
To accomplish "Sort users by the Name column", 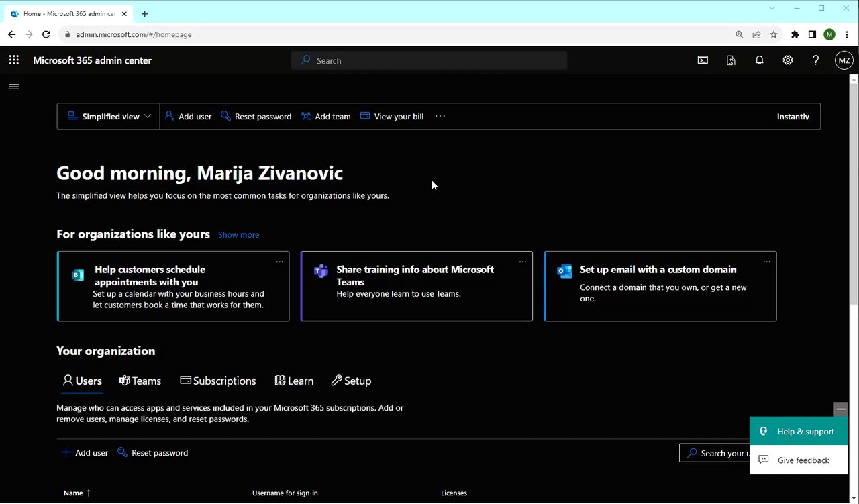I will pyautogui.click(x=77, y=493).
